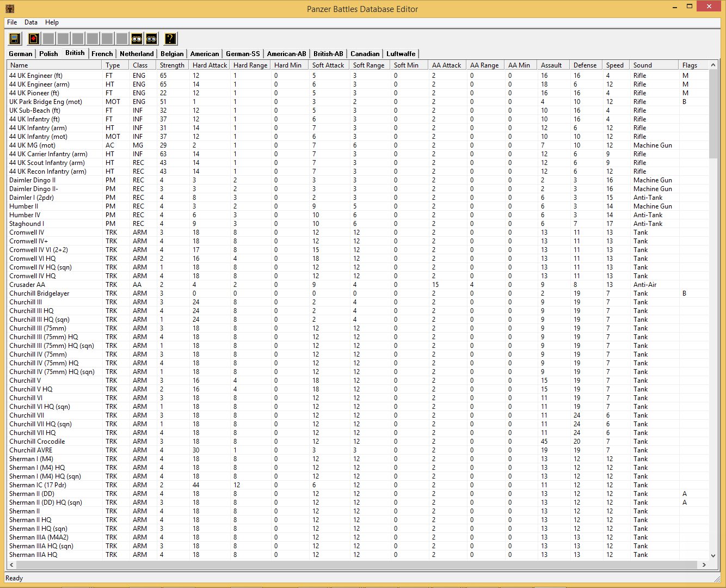The width and height of the screenshot is (726, 588).
Task: Select the 'Sherman IC (17 Pdr)' row
Action: pyautogui.click(x=358, y=485)
